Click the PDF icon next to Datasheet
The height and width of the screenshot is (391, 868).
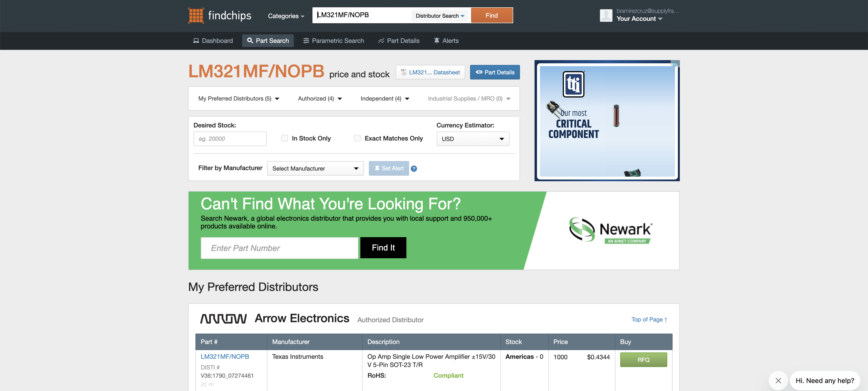click(403, 72)
